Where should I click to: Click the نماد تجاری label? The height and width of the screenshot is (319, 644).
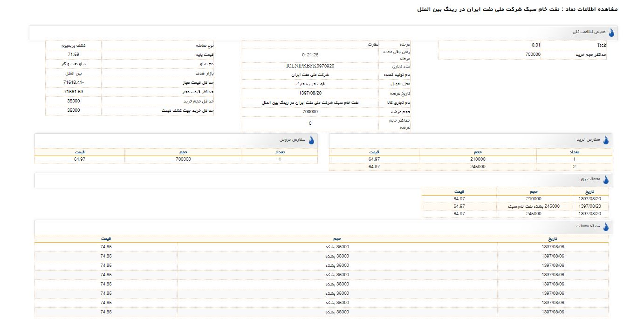pyautogui.click(x=401, y=68)
